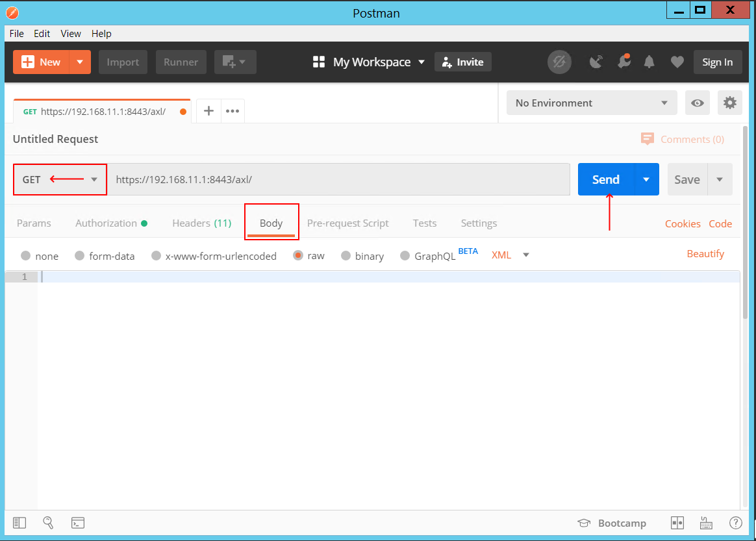Switch to the Headers tab
The height and width of the screenshot is (541, 756).
coord(201,223)
